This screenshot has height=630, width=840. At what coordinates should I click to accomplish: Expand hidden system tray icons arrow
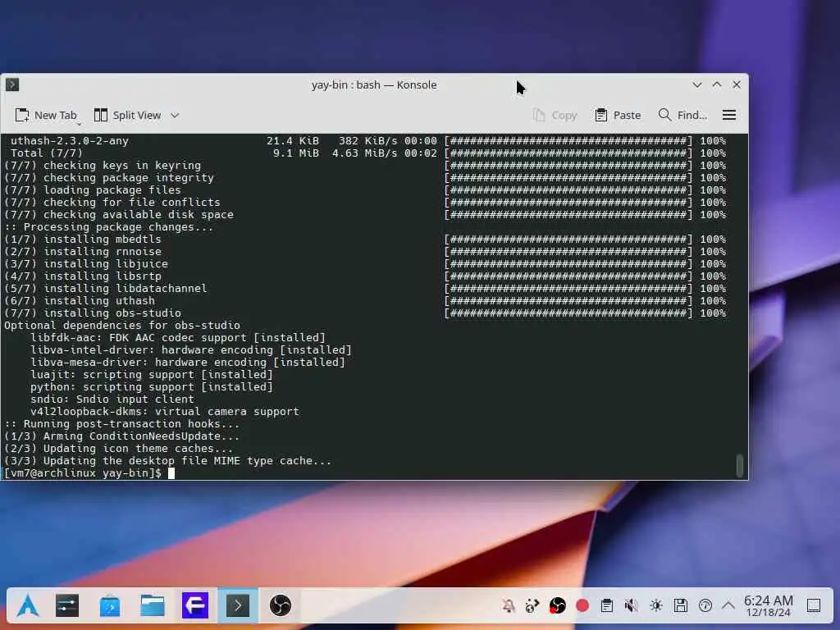coord(728,606)
